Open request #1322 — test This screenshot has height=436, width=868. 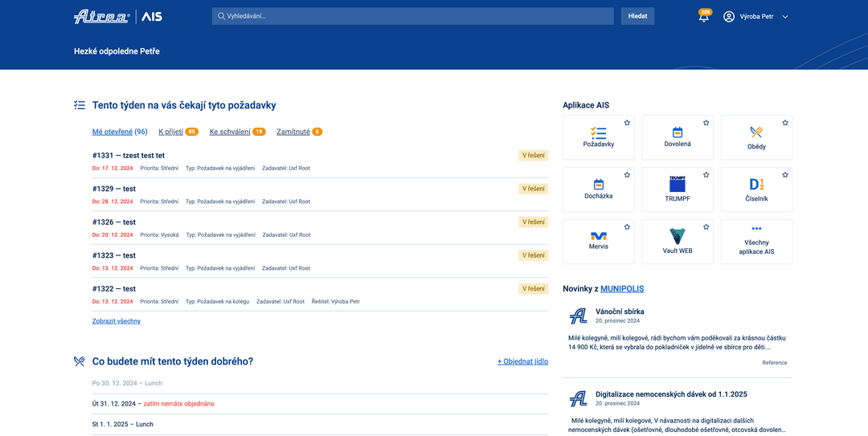[x=114, y=289]
